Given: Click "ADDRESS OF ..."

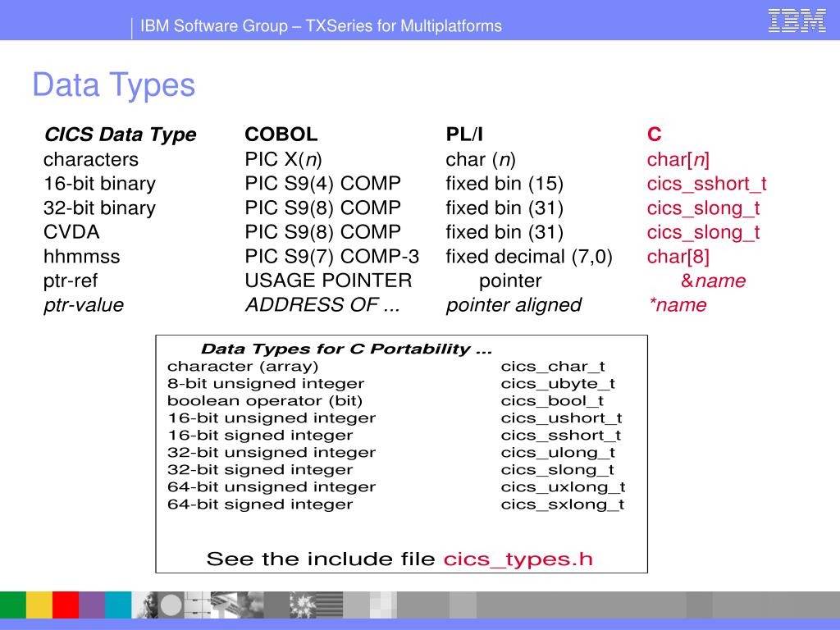Looking at the screenshot, I should click(x=322, y=304).
